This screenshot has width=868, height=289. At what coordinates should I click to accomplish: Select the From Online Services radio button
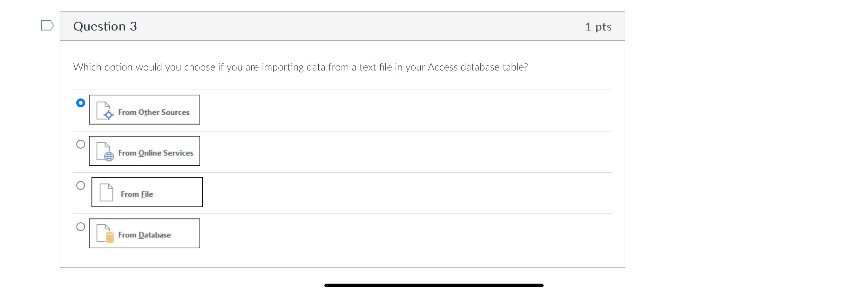[x=80, y=144]
